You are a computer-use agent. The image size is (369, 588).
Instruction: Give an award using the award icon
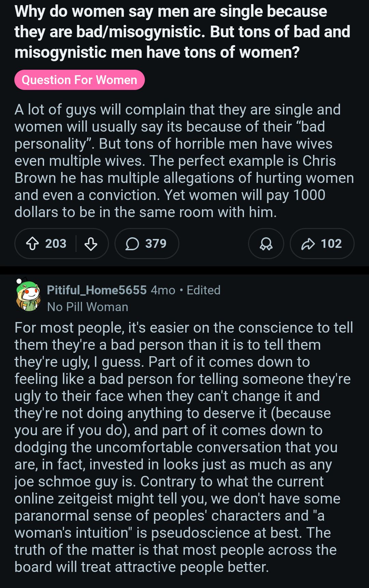pyautogui.click(x=266, y=244)
